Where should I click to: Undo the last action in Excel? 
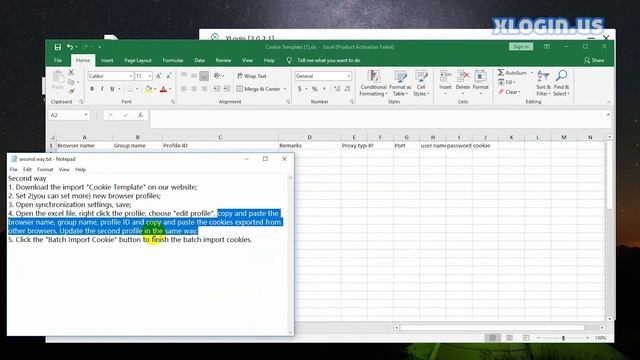[x=70, y=47]
